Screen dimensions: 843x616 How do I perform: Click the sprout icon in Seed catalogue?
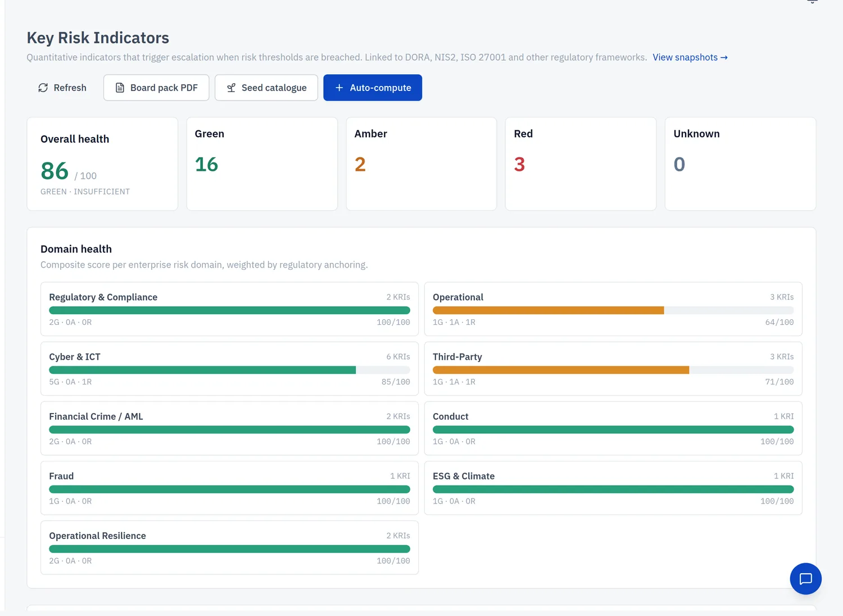tap(231, 88)
